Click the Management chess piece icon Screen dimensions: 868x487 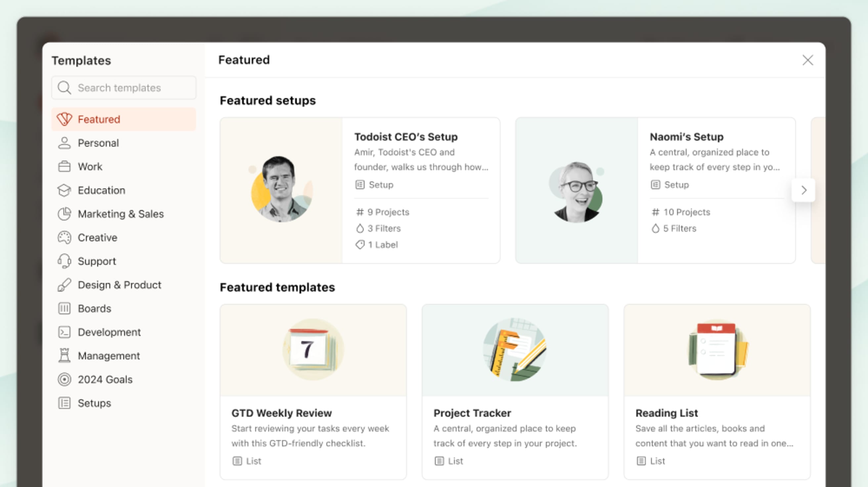65,356
